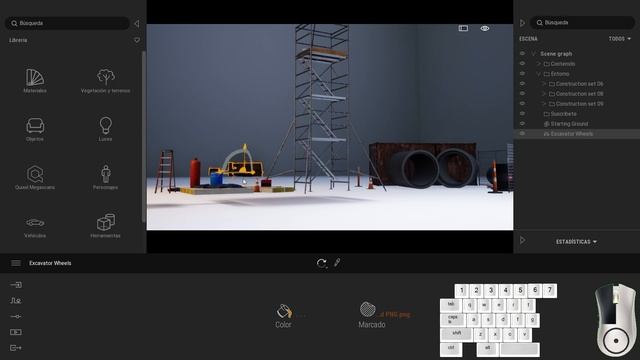Click the ESCENA heading
The height and width of the screenshot is (360, 640).
tap(529, 39)
